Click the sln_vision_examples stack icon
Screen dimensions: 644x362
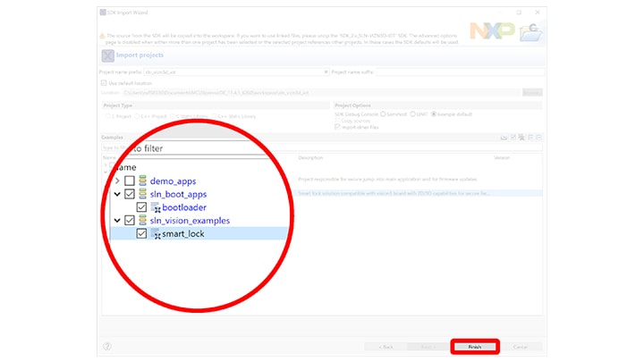[141, 220]
